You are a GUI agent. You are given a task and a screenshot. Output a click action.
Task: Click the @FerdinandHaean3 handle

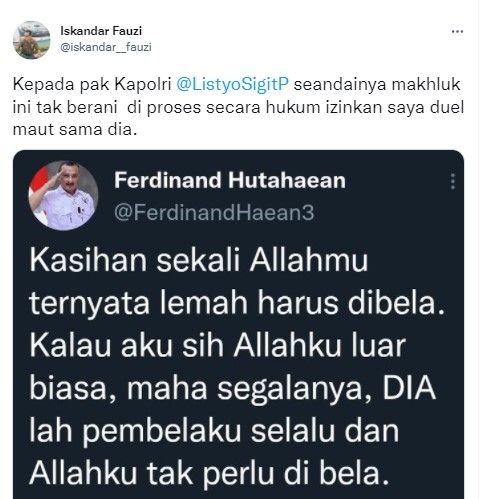214,212
